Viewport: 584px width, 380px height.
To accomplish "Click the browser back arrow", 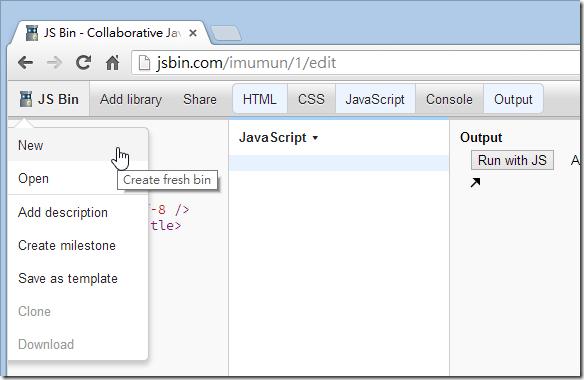I will click(x=25, y=63).
